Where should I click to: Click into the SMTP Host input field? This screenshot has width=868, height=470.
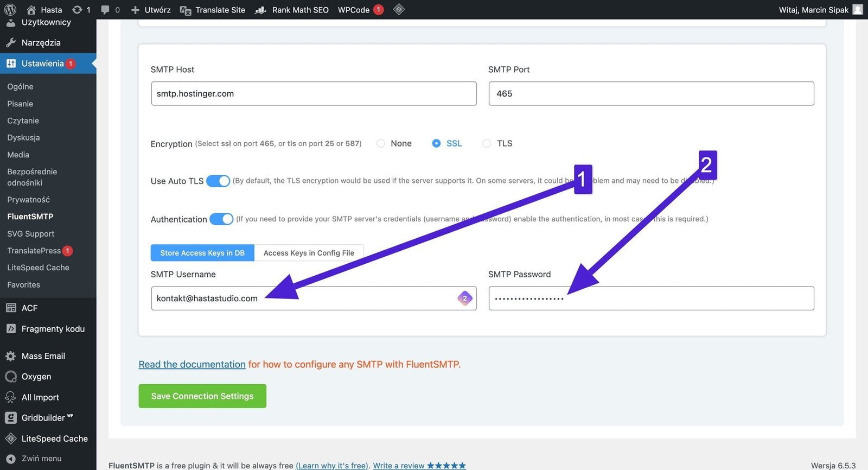tap(314, 93)
